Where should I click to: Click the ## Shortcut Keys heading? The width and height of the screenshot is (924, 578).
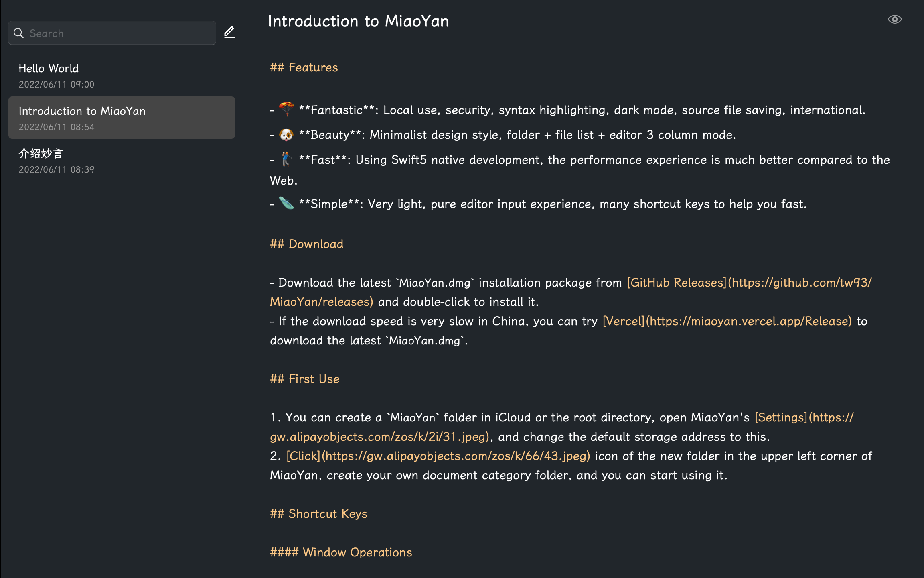pyautogui.click(x=318, y=514)
